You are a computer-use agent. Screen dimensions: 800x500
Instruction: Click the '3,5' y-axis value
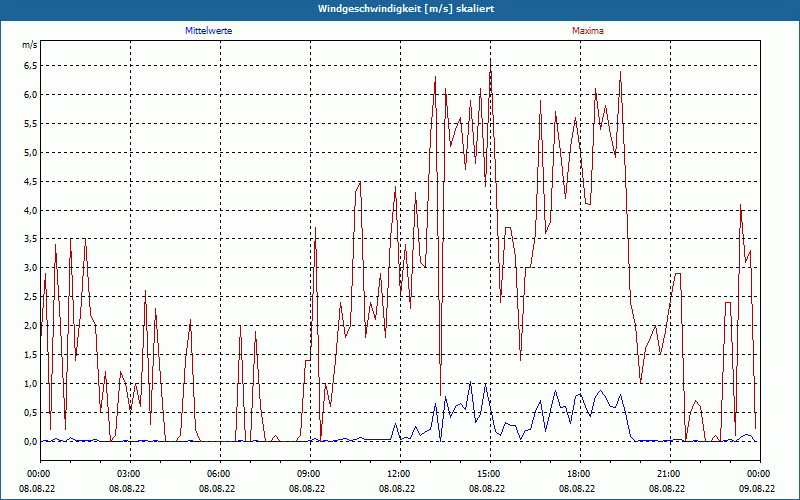30,239
